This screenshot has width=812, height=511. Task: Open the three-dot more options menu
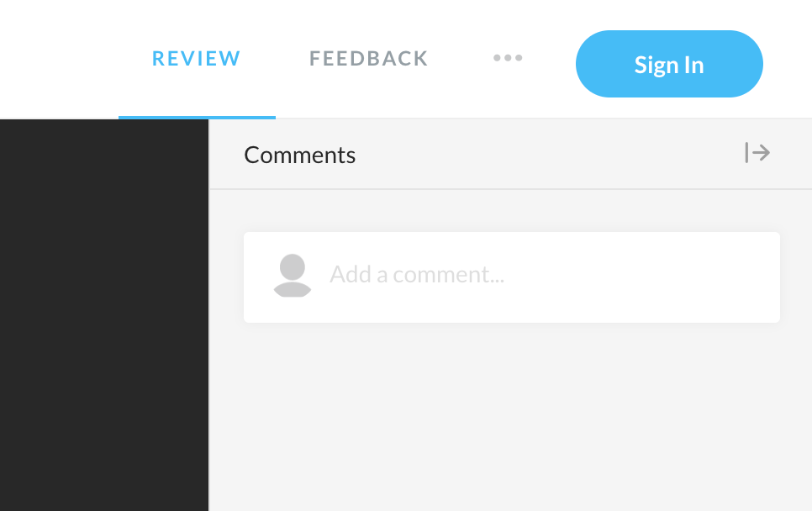[x=508, y=58]
